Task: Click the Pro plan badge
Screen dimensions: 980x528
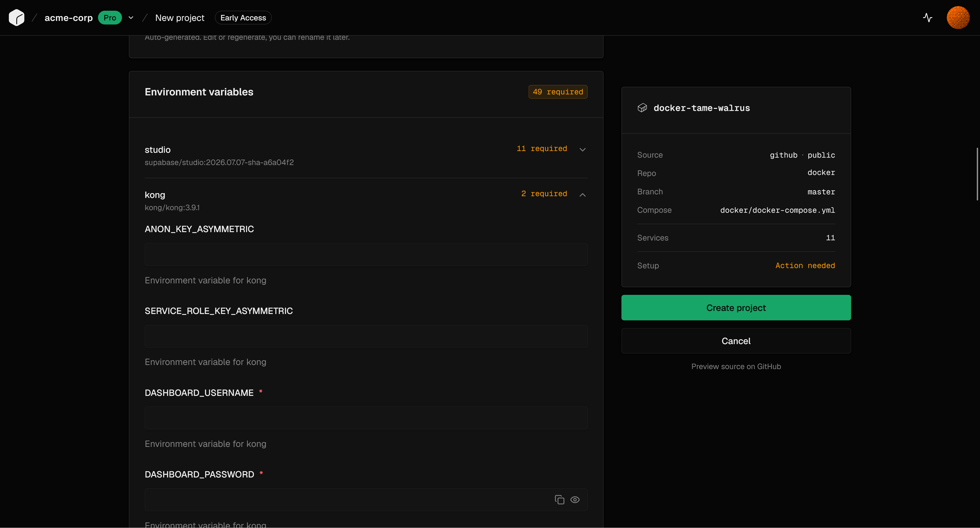Action: point(110,18)
